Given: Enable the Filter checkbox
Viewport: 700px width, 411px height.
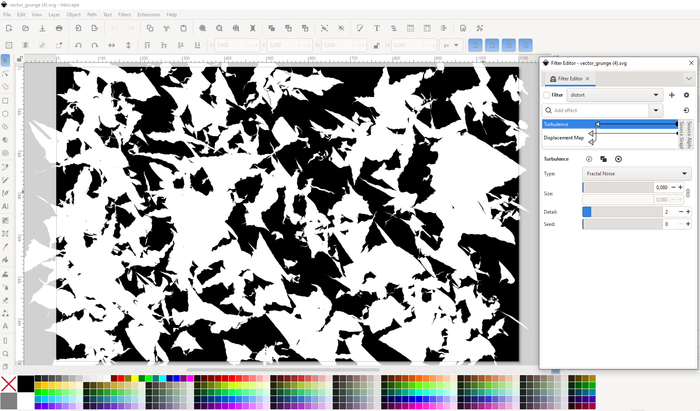Looking at the screenshot, I should tap(546, 94).
